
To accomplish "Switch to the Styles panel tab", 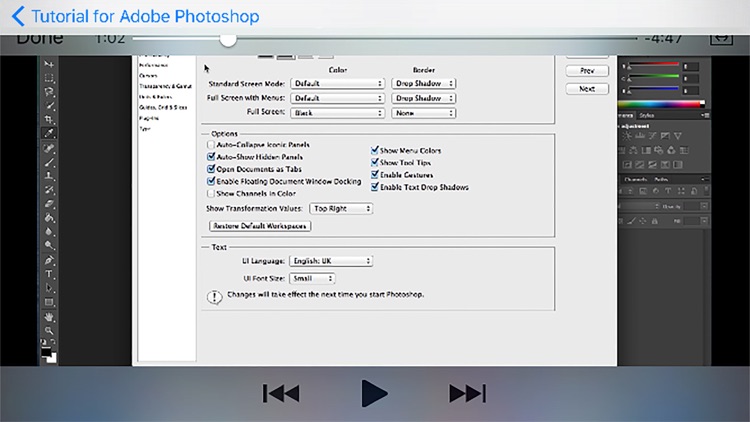I will [647, 115].
